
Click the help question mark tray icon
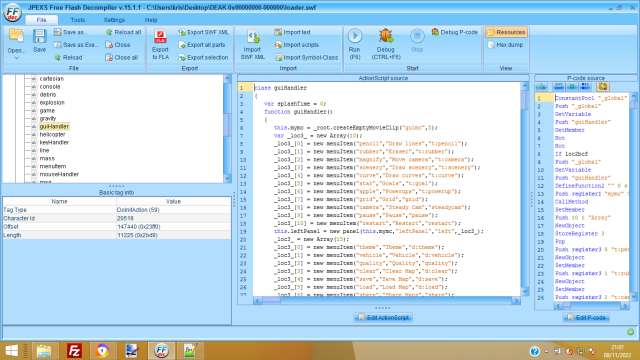click(534, 351)
